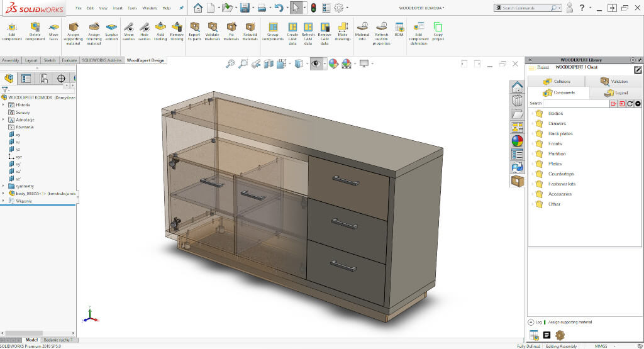644x349 pixels.
Task: Open the Legend tab
Action: pos(615,93)
